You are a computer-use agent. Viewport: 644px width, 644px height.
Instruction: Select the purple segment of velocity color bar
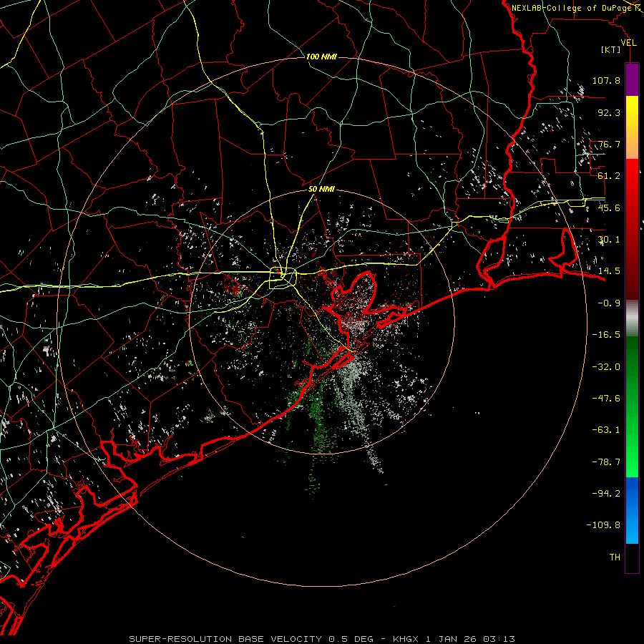tap(632, 79)
